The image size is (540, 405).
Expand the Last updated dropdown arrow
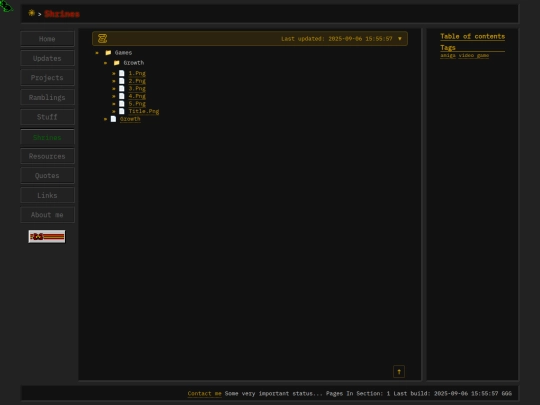[400, 39]
